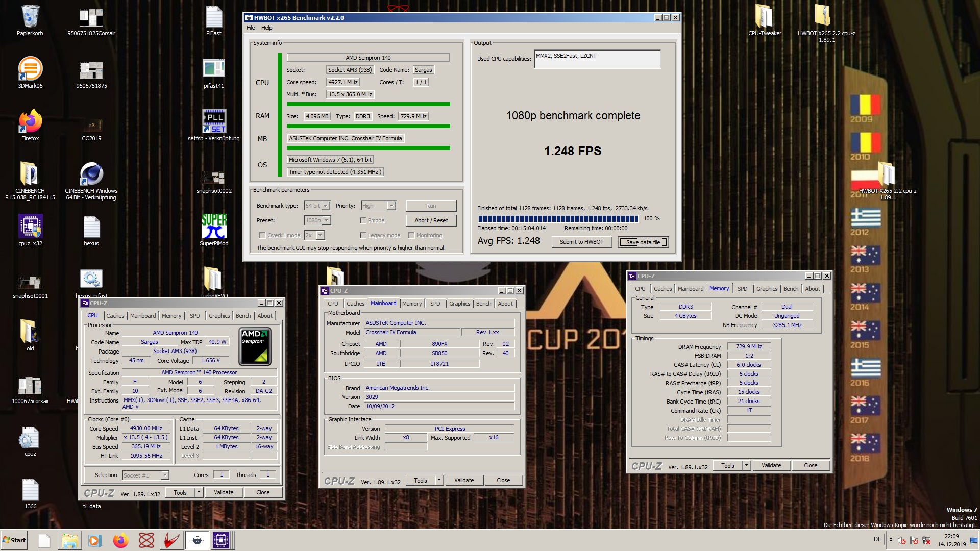Click the Save data file button
Screen dimensions: 980x551
coord(643,242)
